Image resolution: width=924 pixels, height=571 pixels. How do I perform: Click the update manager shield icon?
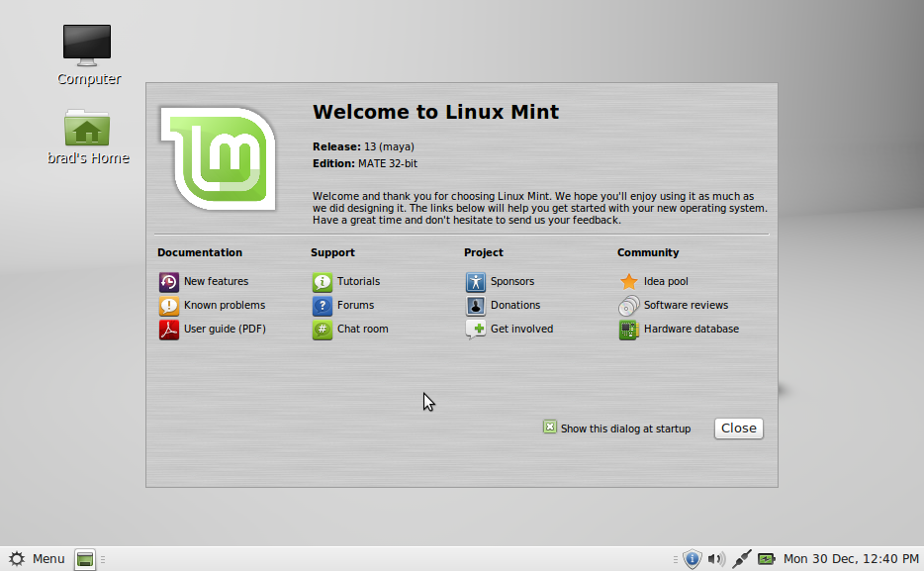(x=692, y=558)
